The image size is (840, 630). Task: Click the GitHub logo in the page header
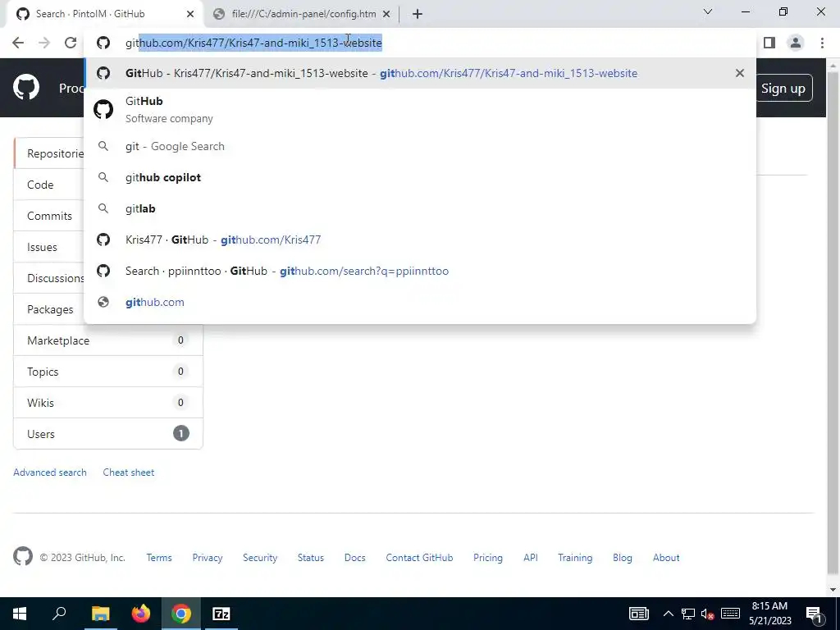(25, 87)
